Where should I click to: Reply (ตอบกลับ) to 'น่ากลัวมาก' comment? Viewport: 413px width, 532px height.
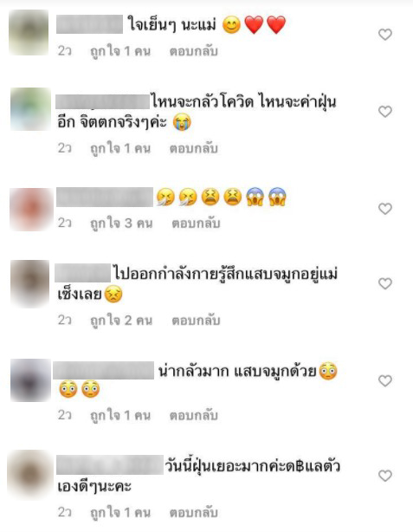(194, 415)
